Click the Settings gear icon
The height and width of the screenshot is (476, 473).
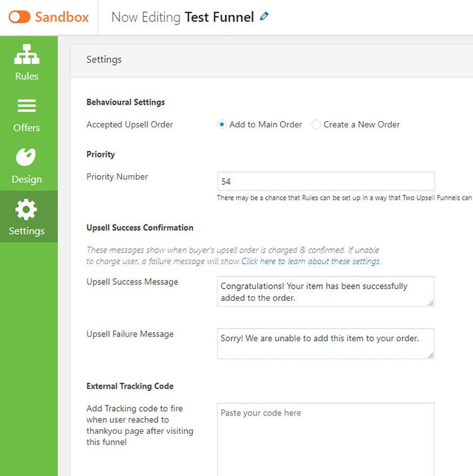coord(26,209)
